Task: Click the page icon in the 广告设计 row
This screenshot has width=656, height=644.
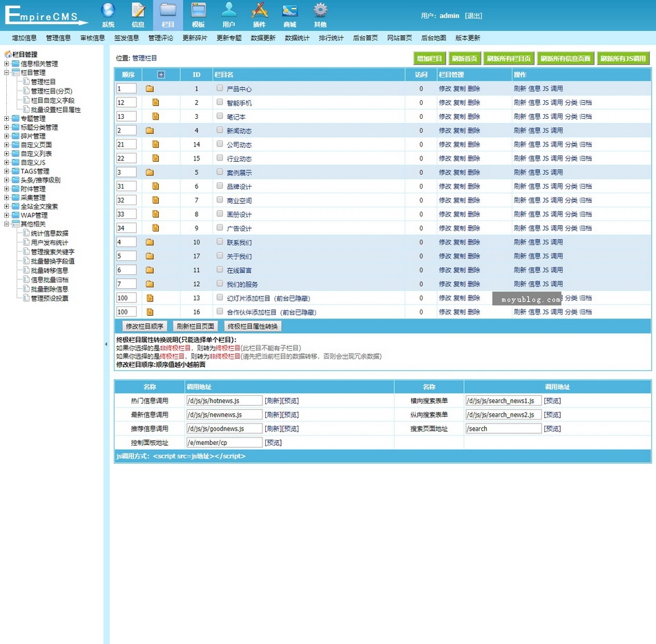Action: 155,228
